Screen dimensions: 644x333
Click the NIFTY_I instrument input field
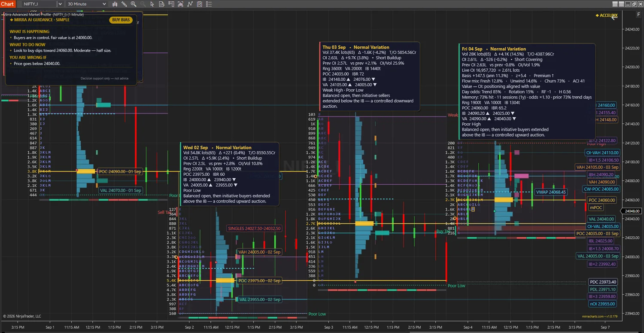(39, 4)
